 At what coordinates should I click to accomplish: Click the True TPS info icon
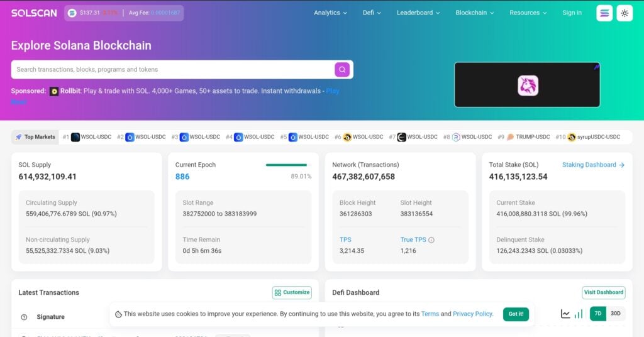(431, 240)
